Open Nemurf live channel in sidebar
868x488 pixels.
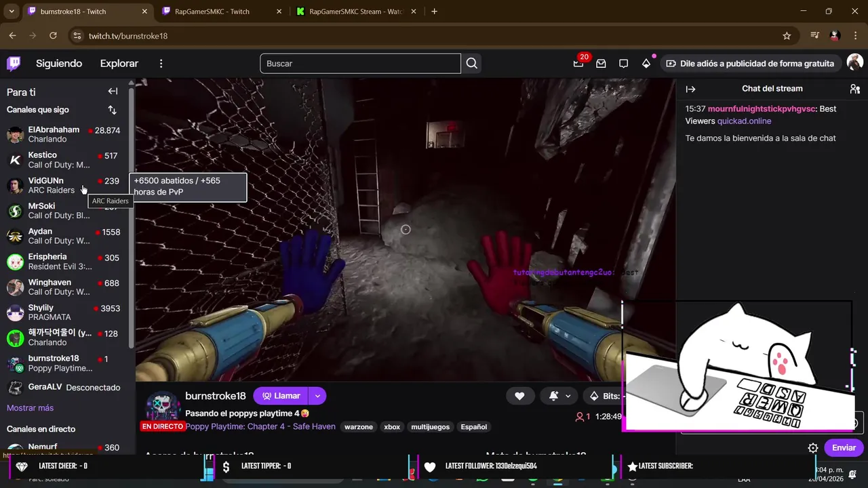click(63, 449)
